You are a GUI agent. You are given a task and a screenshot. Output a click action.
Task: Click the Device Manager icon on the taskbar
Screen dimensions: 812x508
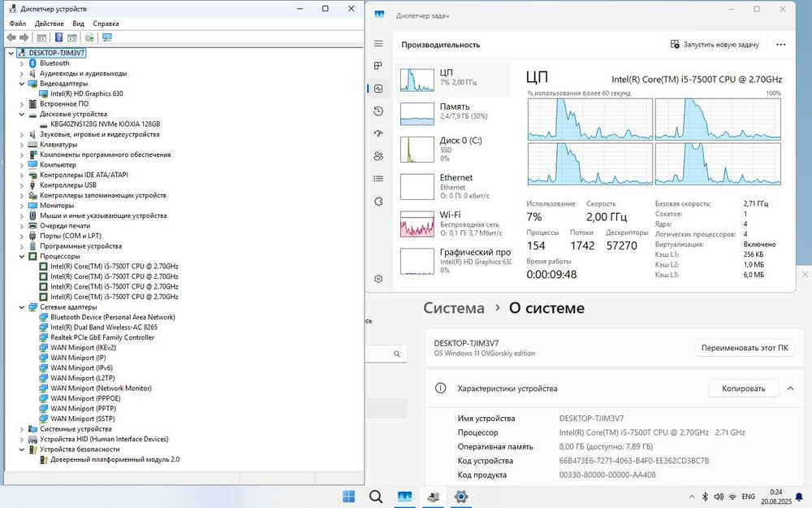433,497
